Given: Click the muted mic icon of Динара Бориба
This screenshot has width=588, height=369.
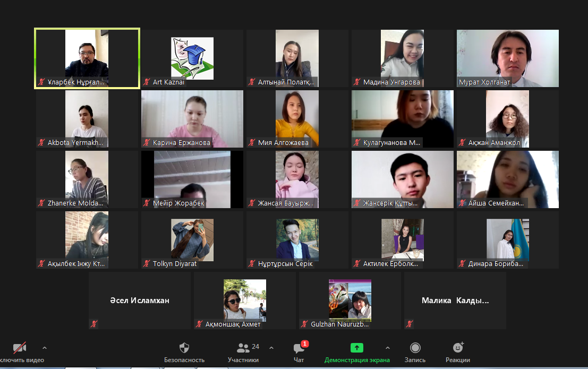Looking at the screenshot, I should pos(462,264).
